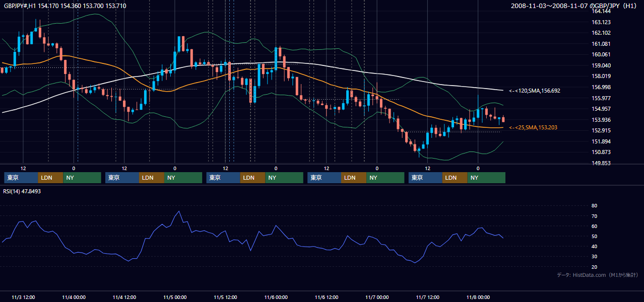This screenshot has width=644, height=302.
Task: Click the leftmost 東京 session block
Action: coord(21,178)
